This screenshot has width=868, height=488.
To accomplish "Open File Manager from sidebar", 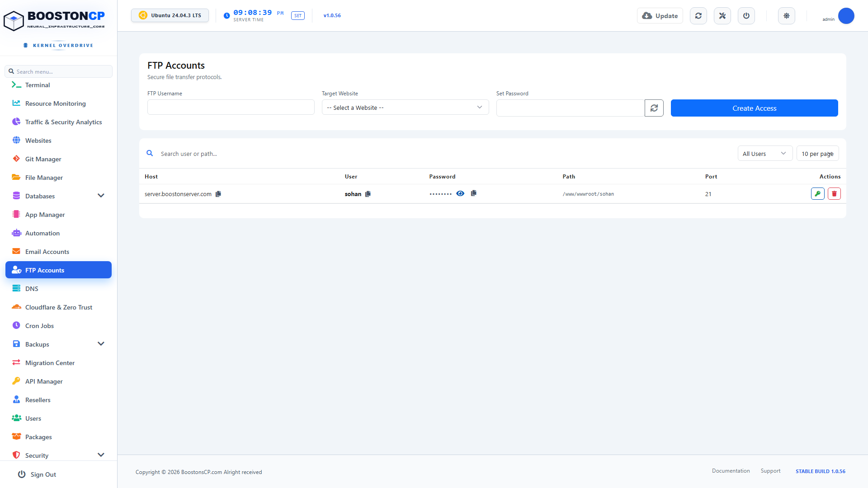I will pos(58,178).
